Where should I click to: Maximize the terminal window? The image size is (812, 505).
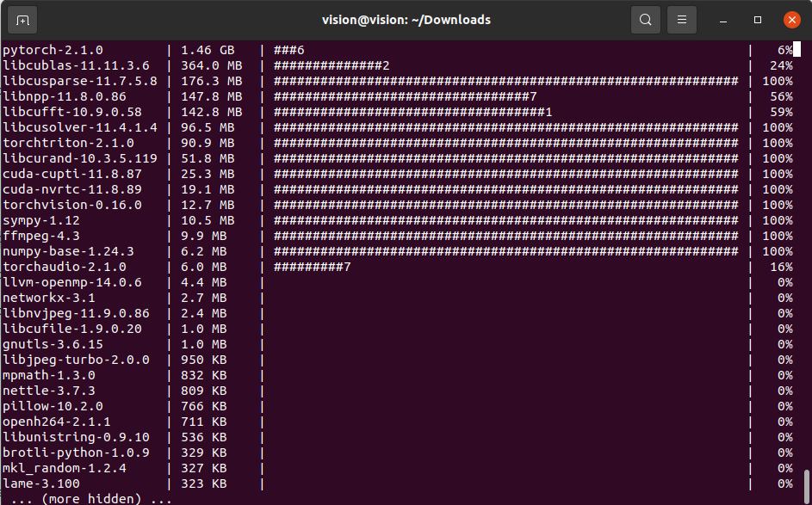pyautogui.click(x=758, y=20)
